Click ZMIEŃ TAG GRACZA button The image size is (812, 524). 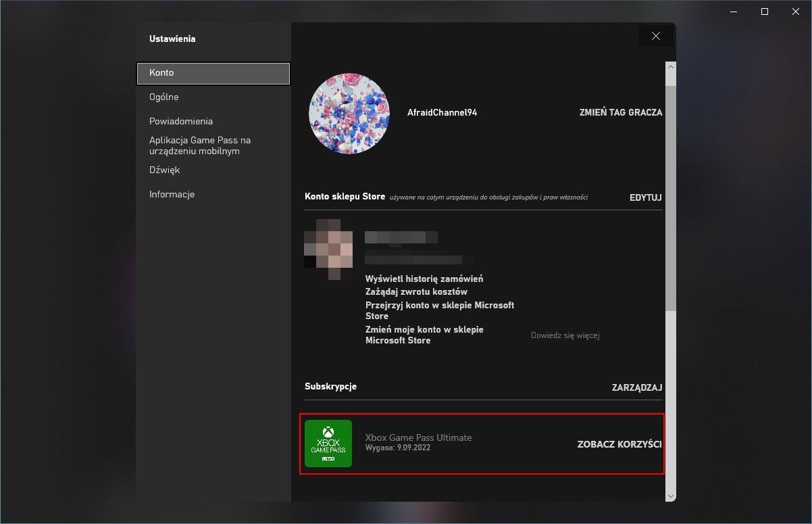click(621, 112)
